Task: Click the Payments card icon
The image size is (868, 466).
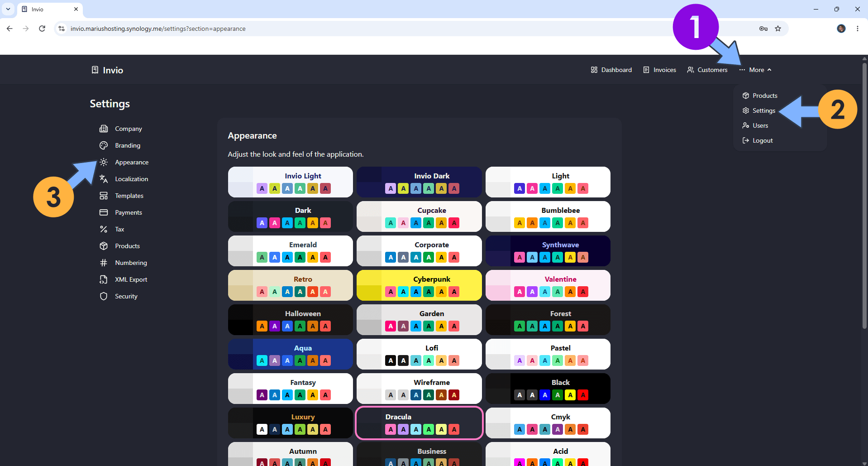Action: (104, 212)
